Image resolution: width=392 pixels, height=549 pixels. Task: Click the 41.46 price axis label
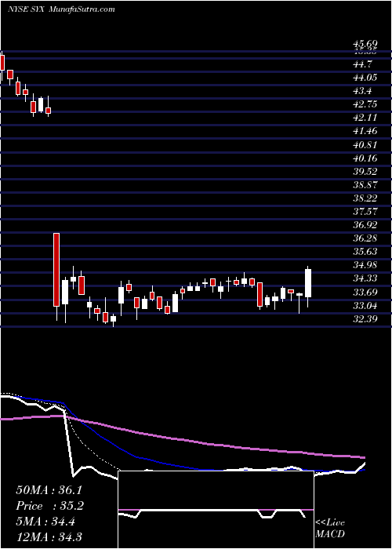[365, 131]
